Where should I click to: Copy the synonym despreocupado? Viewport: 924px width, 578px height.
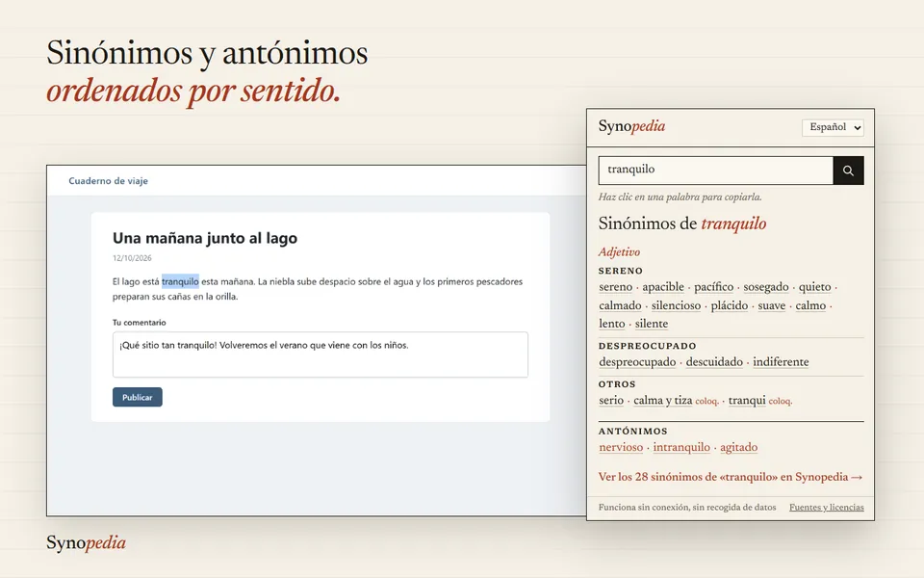click(x=637, y=362)
